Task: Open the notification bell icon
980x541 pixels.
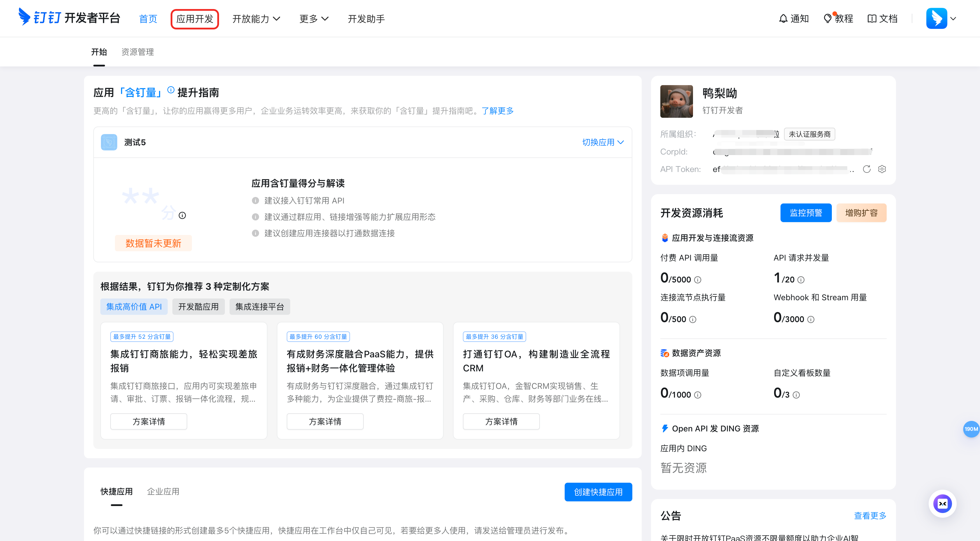Action: click(x=783, y=19)
